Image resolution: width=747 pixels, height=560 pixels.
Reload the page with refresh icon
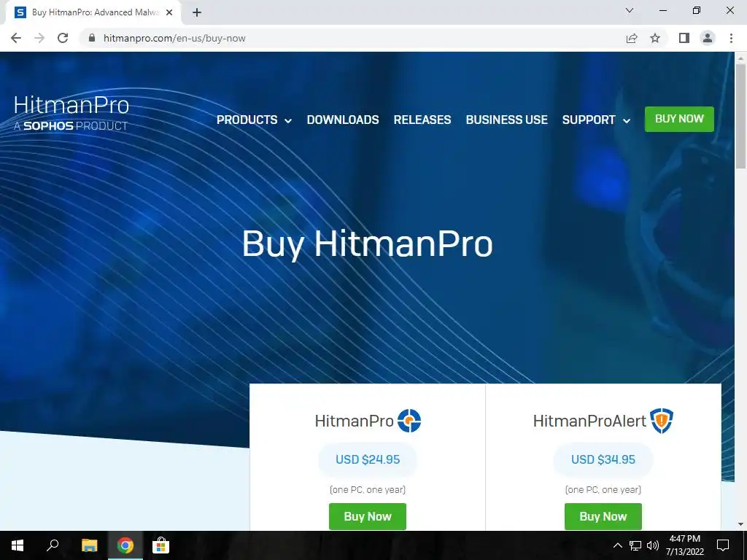coord(63,38)
